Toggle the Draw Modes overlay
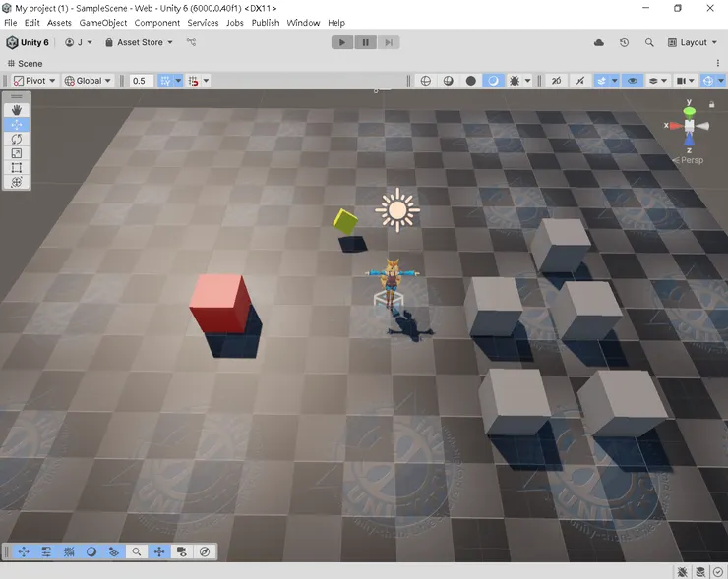Image resolution: width=728 pixels, height=579 pixels. point(91,551)
